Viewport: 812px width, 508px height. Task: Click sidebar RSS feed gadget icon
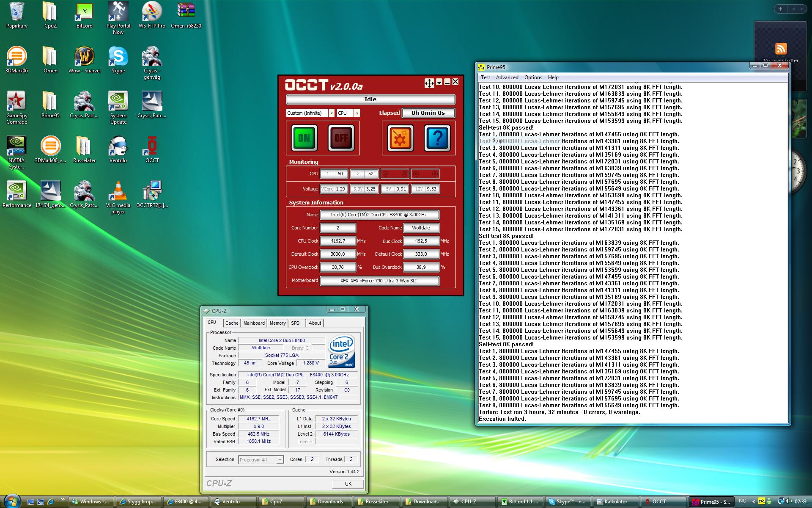click(781, 48)
